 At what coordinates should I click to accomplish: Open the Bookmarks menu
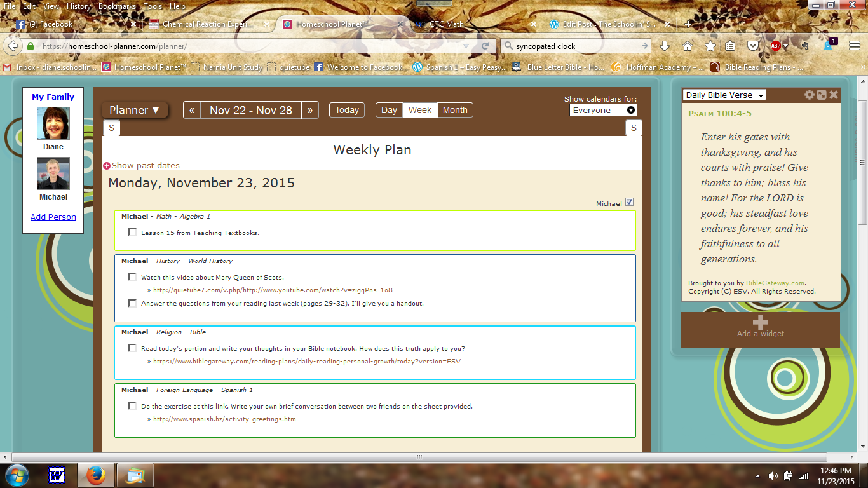pyautogui.click(x=117, y=6)
